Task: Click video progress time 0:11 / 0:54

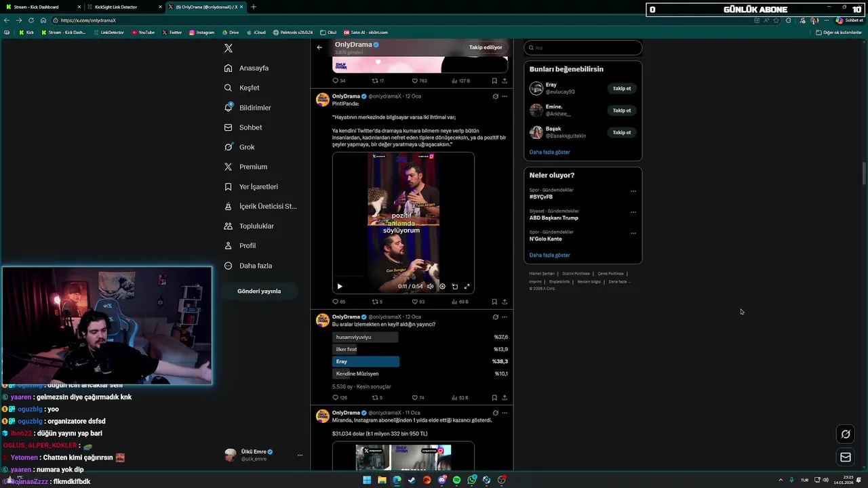Action: point(410,286)
